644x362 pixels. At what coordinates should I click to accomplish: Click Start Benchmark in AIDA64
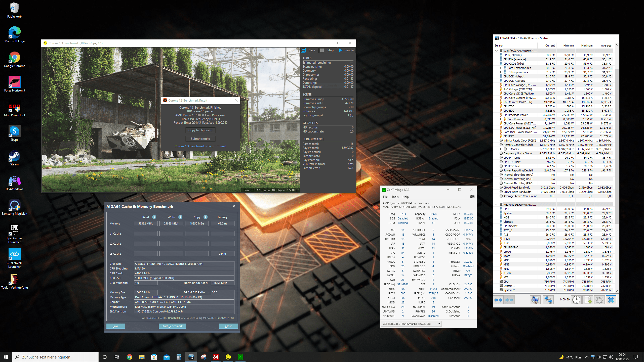tap(172, 326)
